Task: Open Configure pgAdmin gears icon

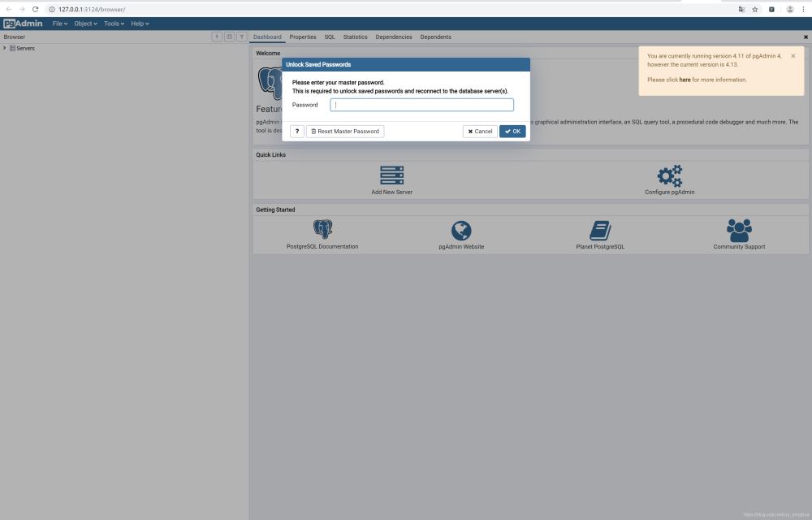Action: [x=670, y=175]
